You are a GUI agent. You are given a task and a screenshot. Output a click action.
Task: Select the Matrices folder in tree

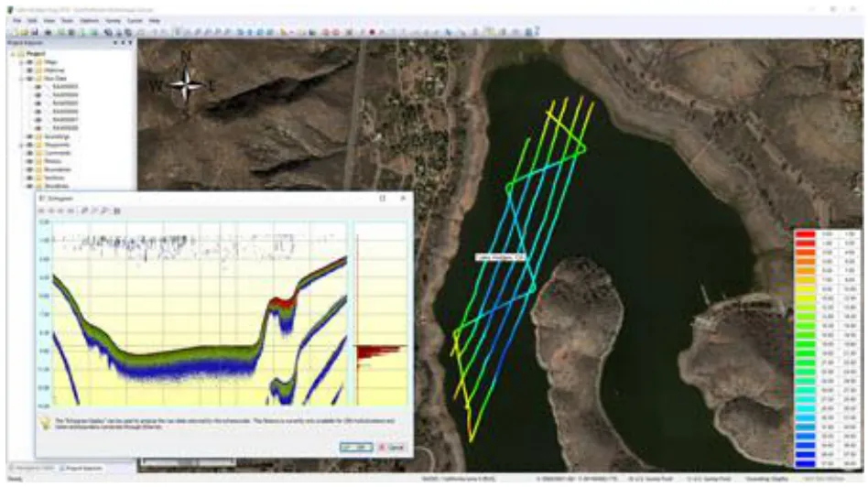point(54,70)
